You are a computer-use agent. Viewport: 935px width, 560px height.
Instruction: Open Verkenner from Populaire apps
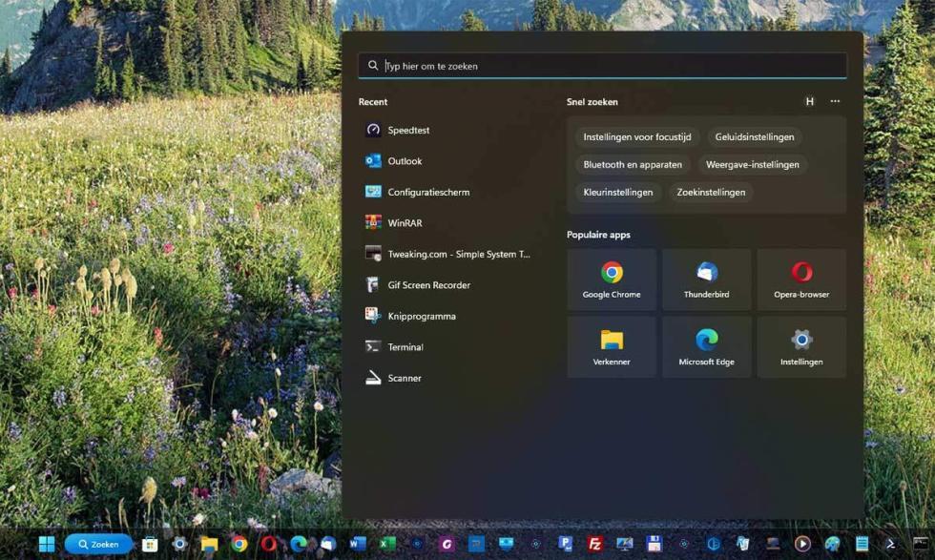611,346
